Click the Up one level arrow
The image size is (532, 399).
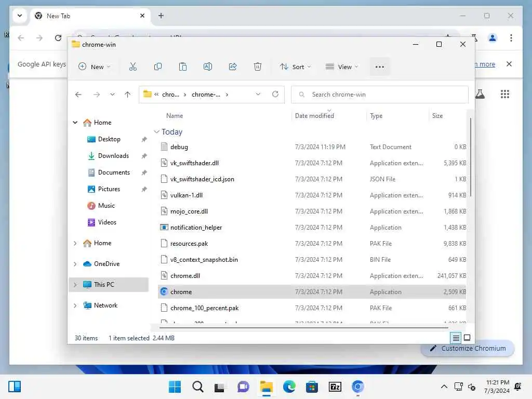coord(128,95)
